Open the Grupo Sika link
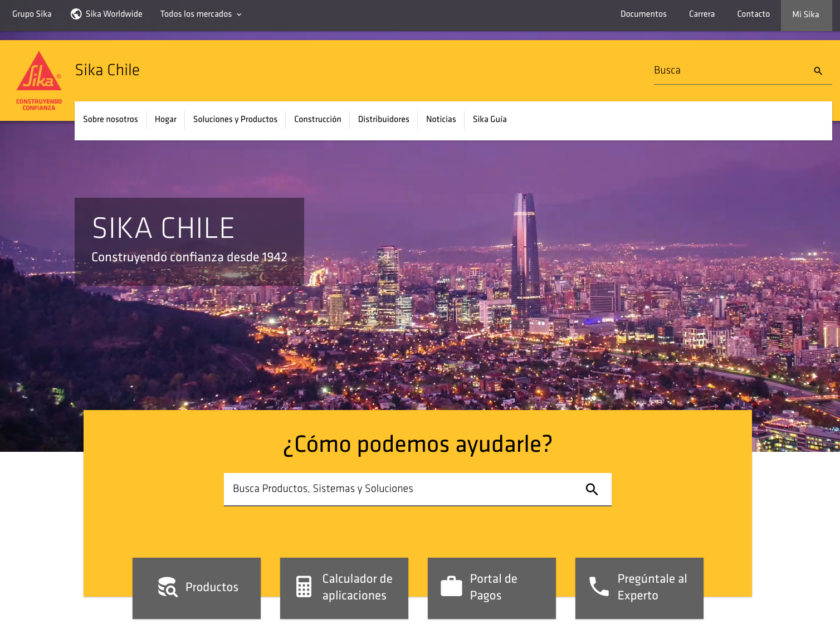This screenshot has width=840, height=634. point(32,14)
